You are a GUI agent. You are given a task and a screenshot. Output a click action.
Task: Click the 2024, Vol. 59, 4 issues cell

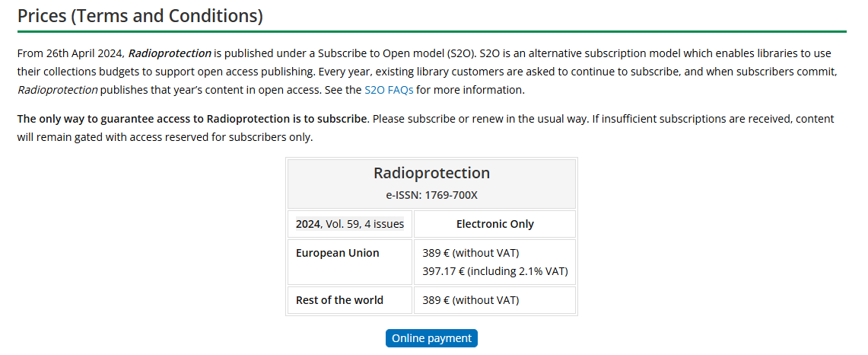coord(350,224)
